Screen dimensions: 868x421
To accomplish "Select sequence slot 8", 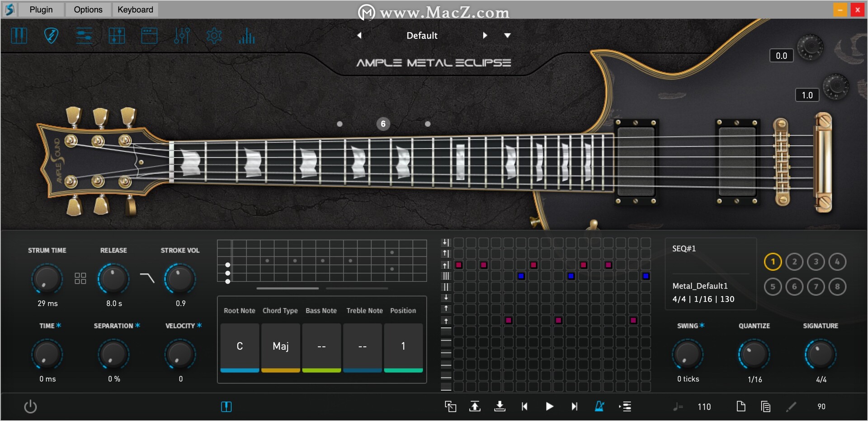I will [x=837, y=286].
